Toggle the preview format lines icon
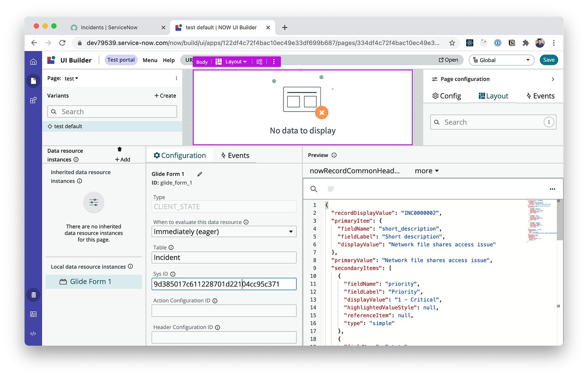The image size is (588, 378). click(x=331, y=189)
